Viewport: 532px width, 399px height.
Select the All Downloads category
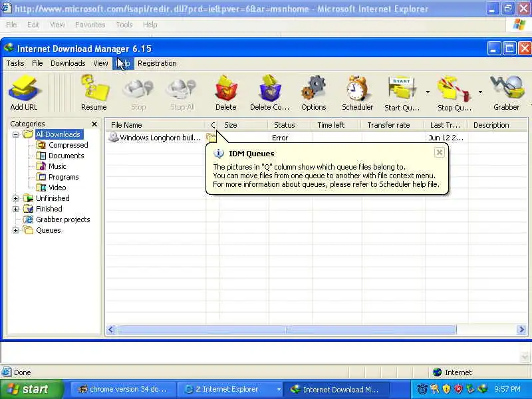coord(59,134)
